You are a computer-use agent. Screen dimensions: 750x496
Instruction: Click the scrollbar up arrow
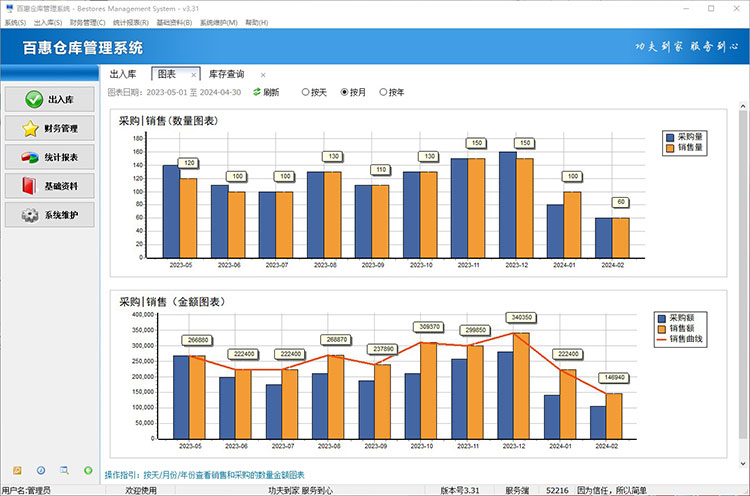743,106
